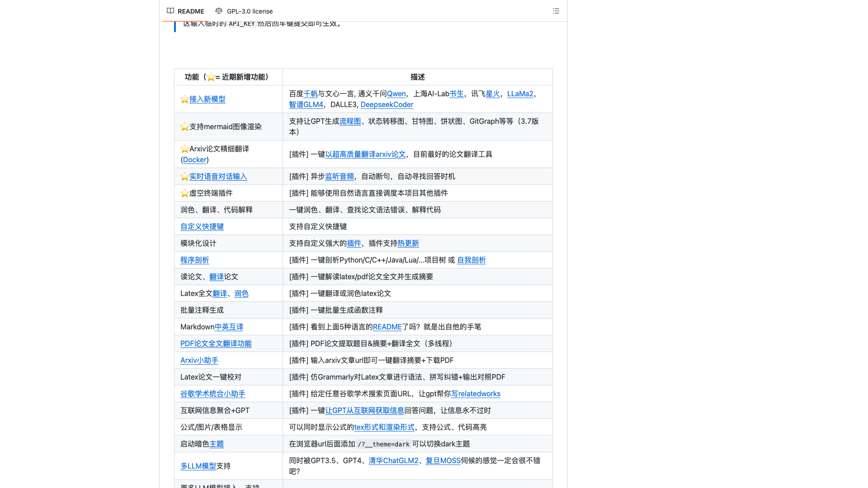Open the 书生 link
868x488 pixels.
pos(457,94)
